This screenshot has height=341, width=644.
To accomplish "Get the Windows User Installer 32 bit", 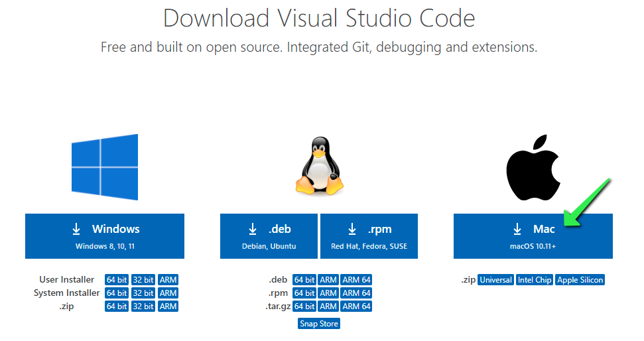I will point(143,280).
